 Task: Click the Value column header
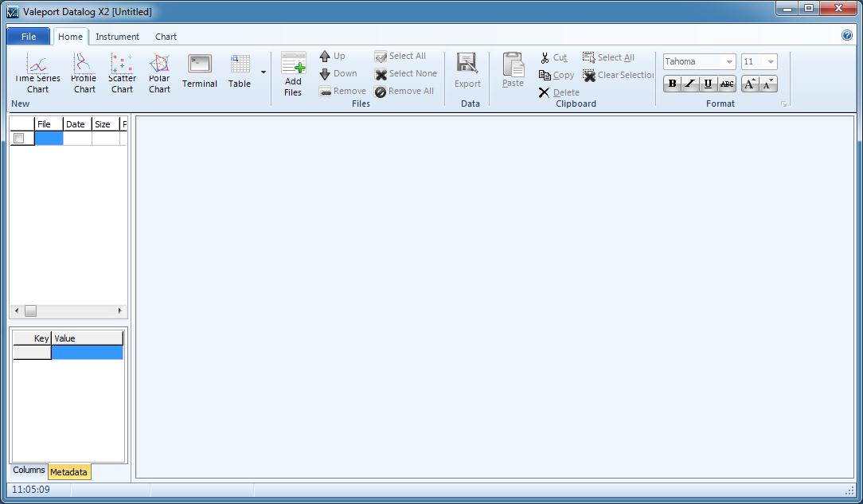coord(88,338)
